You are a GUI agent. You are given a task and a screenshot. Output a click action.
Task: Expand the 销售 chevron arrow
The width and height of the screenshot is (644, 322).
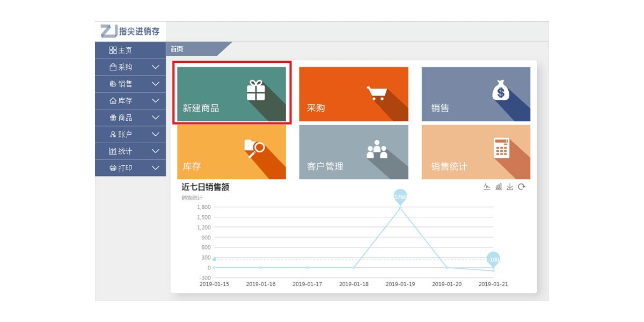(156, 84)
